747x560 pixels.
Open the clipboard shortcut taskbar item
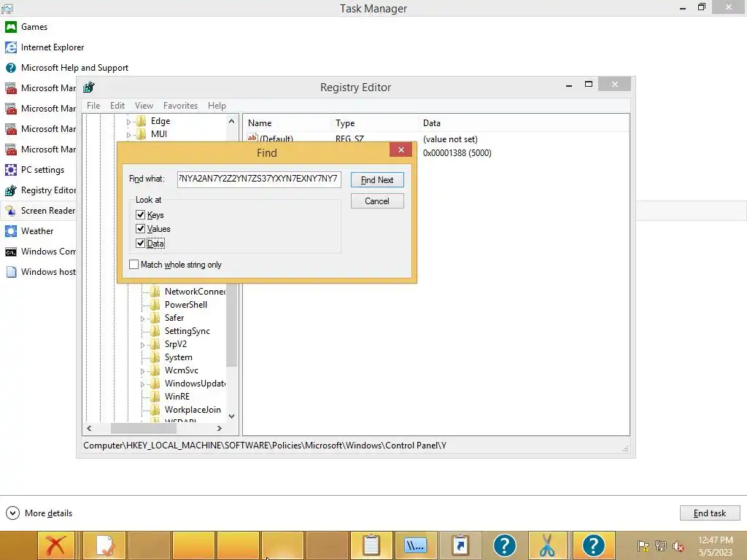460,545
